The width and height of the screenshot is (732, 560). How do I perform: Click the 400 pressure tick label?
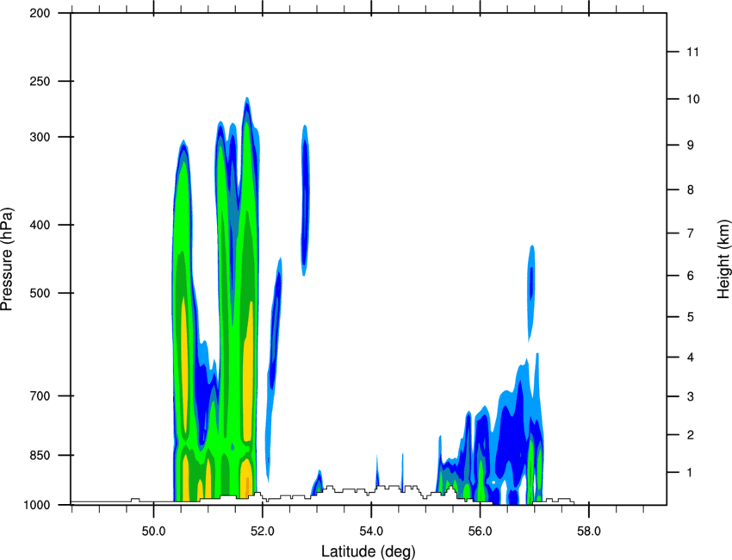40,225
